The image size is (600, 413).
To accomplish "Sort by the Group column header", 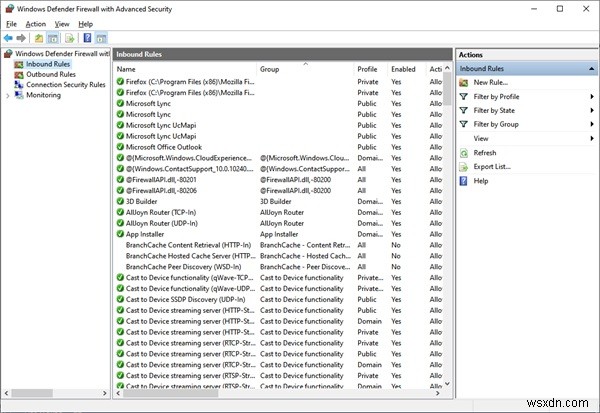I will [305, 69].
